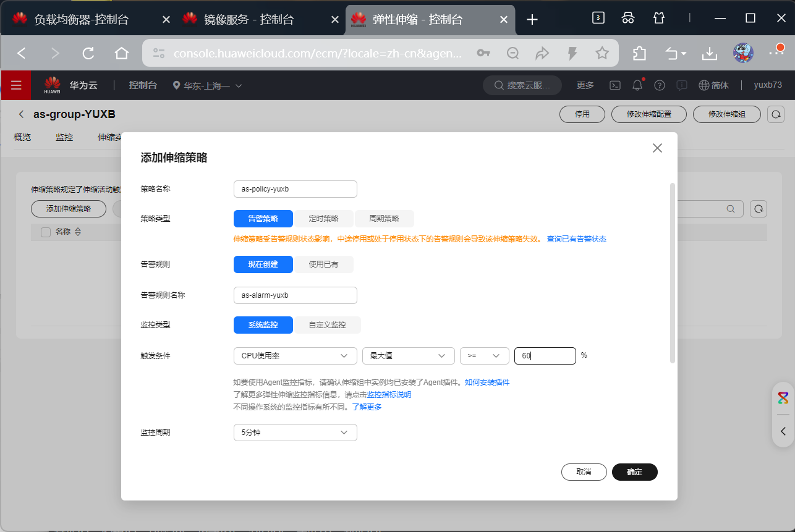
Task: Open the 查询已有告警状态 link
Action: 576,239
